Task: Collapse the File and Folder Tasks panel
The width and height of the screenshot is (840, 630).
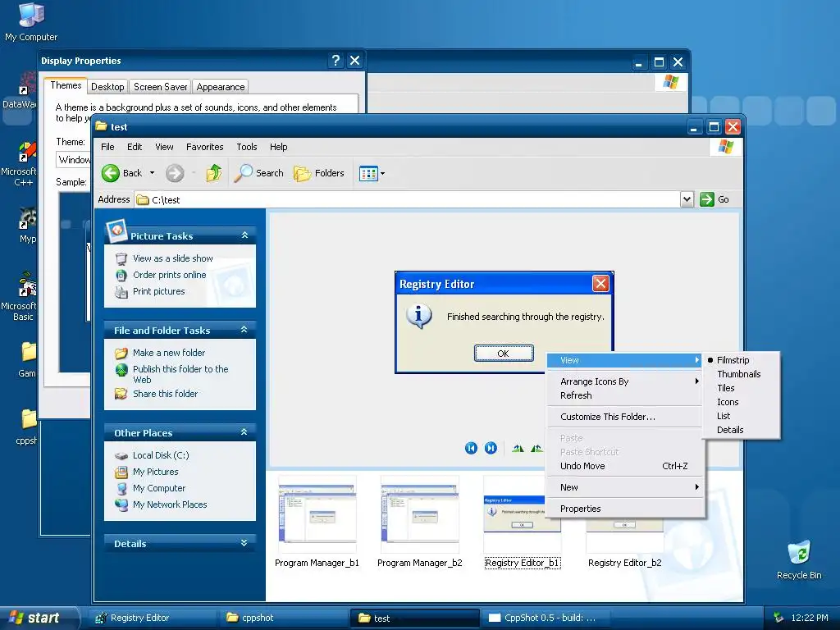Action: [x=244, y=330]
